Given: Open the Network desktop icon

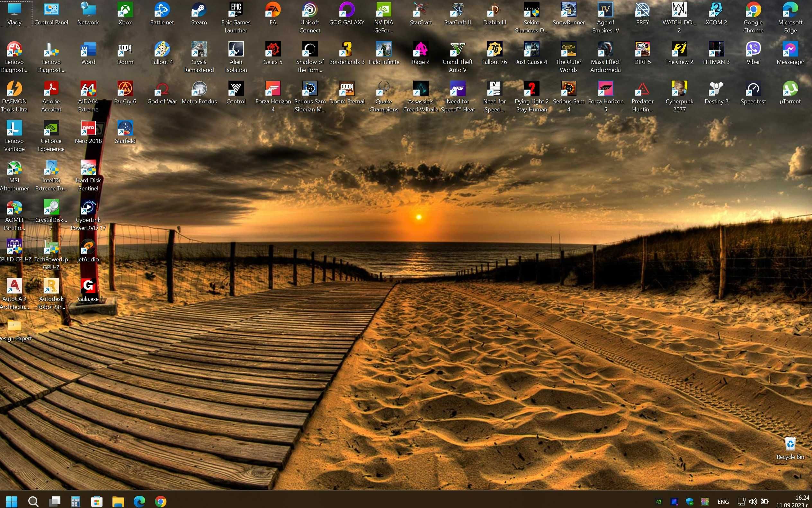Looking at the screenshot, I should pyautogui.click(x=88, y=14).
